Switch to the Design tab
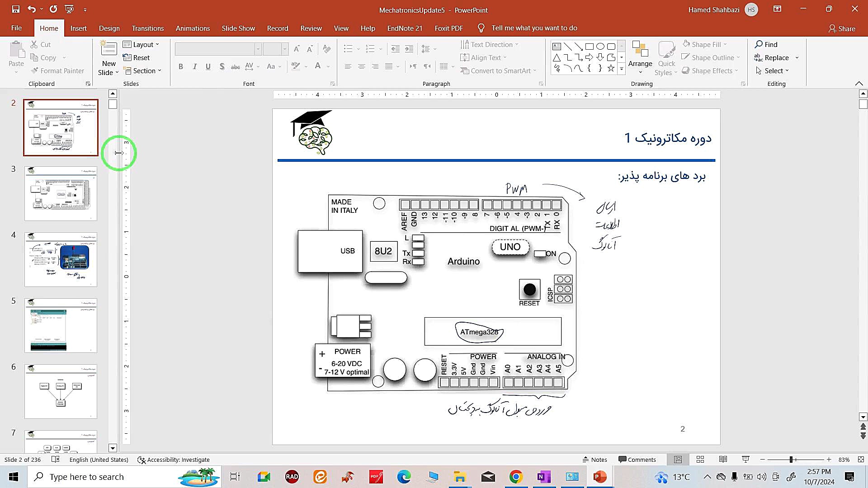The height and width of the screenshot is (488, 868). pyautogui.click(x=109, y=28)
